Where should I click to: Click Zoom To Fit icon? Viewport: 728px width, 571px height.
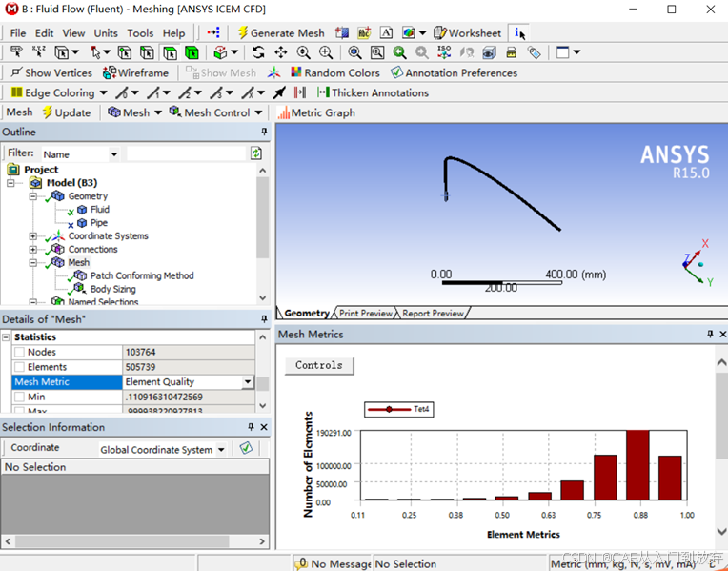354,52
